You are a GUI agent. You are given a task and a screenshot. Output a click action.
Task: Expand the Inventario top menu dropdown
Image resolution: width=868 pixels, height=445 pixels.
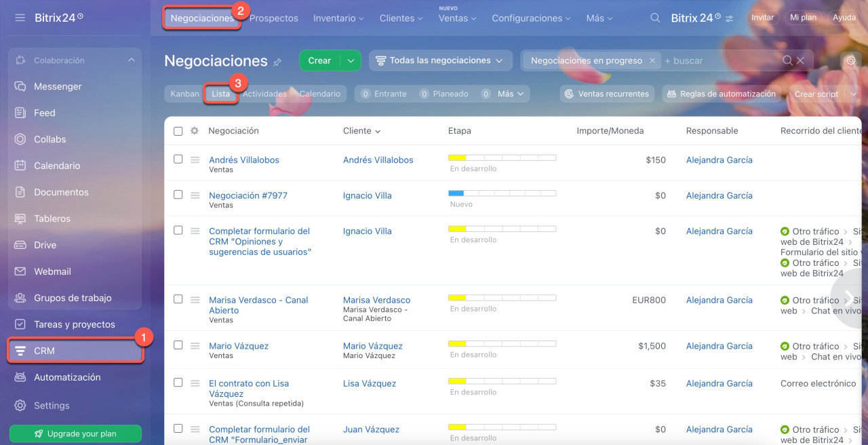(x=338, y=18)
